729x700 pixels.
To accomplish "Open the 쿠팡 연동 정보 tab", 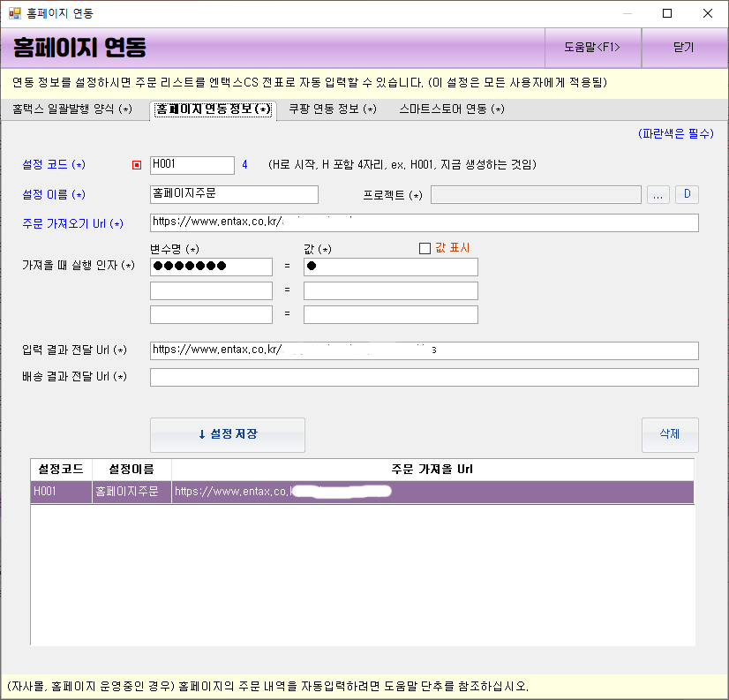I will [332, 109].
